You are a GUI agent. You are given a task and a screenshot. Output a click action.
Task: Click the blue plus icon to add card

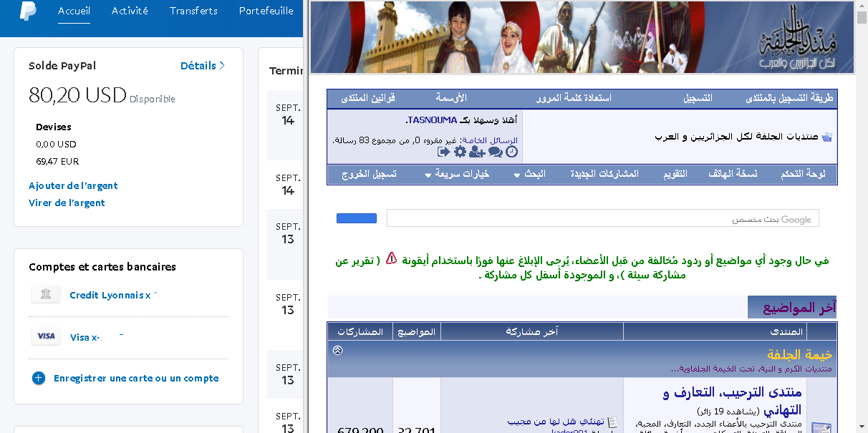[39, 379]
